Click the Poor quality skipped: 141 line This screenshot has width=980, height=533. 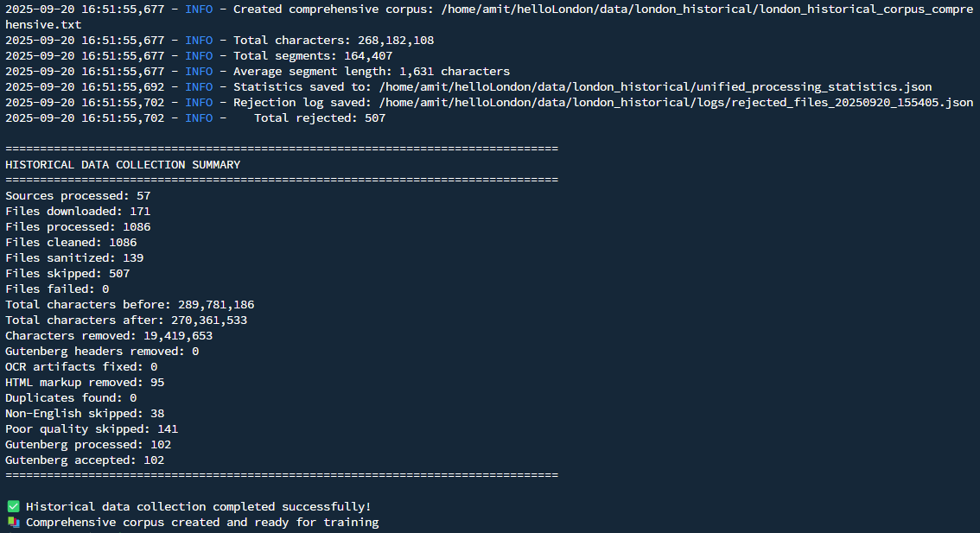[x=92, y=429]
